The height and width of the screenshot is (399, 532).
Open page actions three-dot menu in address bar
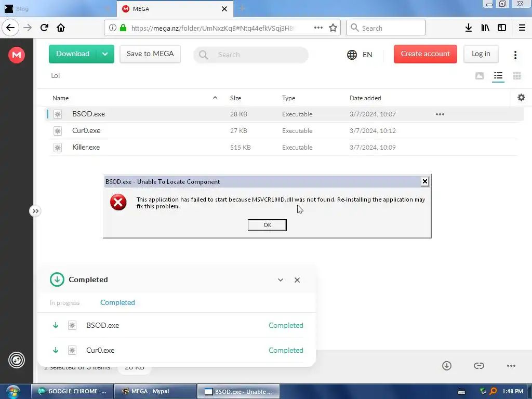318,28
